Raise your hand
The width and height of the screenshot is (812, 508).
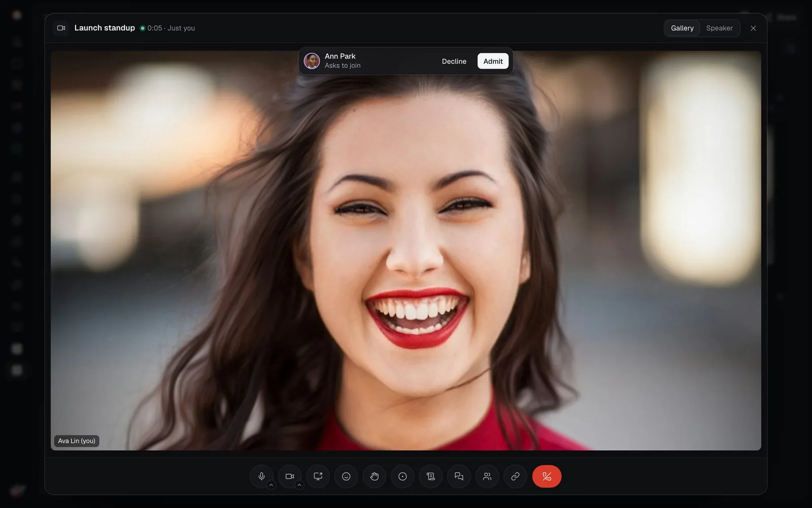click(x=375, y=477)
